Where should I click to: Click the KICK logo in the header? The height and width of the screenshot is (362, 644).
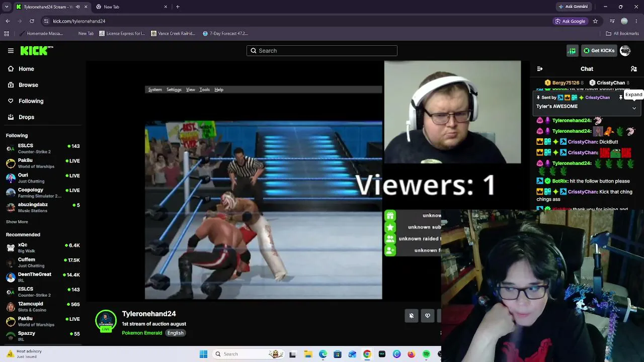point(36,50)
